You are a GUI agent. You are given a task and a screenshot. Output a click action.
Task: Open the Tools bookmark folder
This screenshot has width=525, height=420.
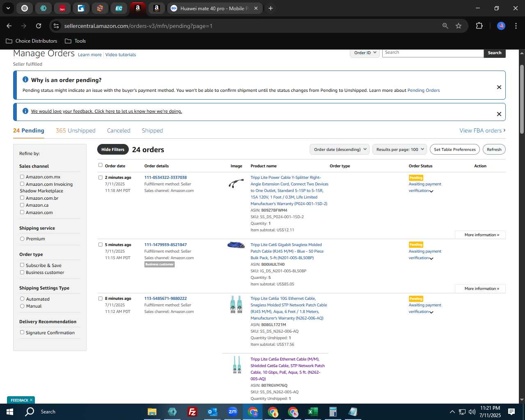pyautogui.click(x=75, y=41)
